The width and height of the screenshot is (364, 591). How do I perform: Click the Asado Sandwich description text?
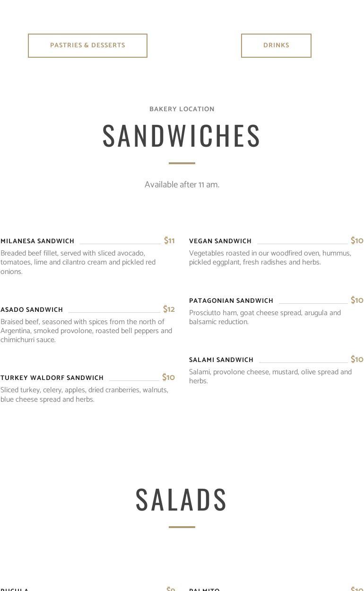86,331
